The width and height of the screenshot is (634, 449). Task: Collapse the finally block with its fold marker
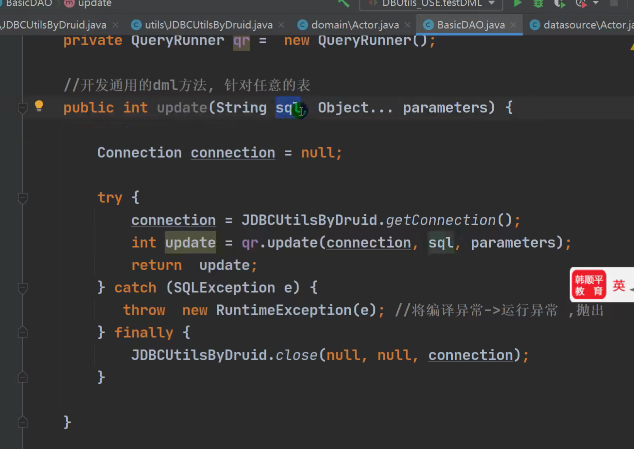23,333
